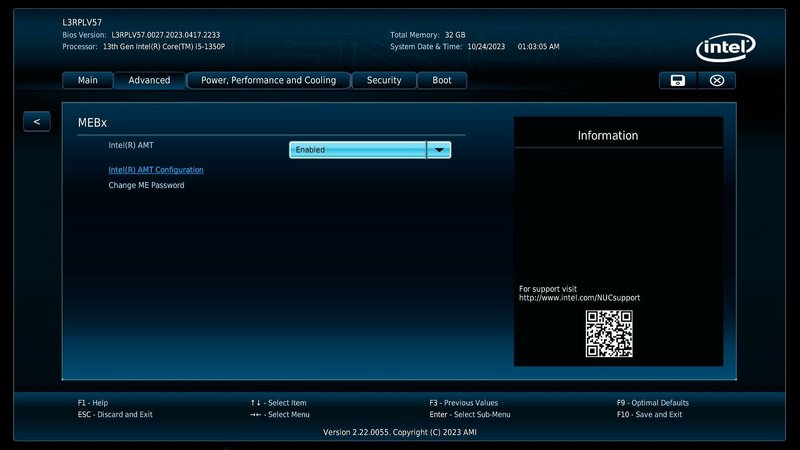Click the Version 2.22.0055 copyright text

point(400,432)
